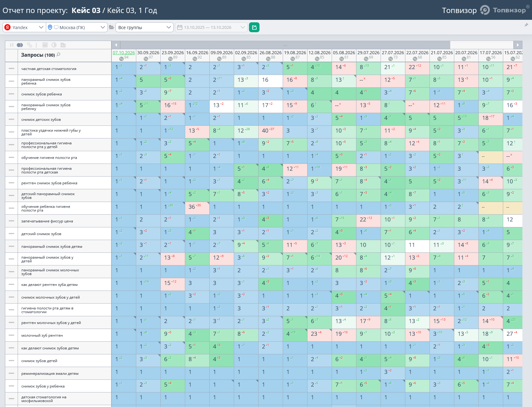Click the Топвизор logo icon
The height and width of the screenshot is (407, 532).
(x=485, y=10)
